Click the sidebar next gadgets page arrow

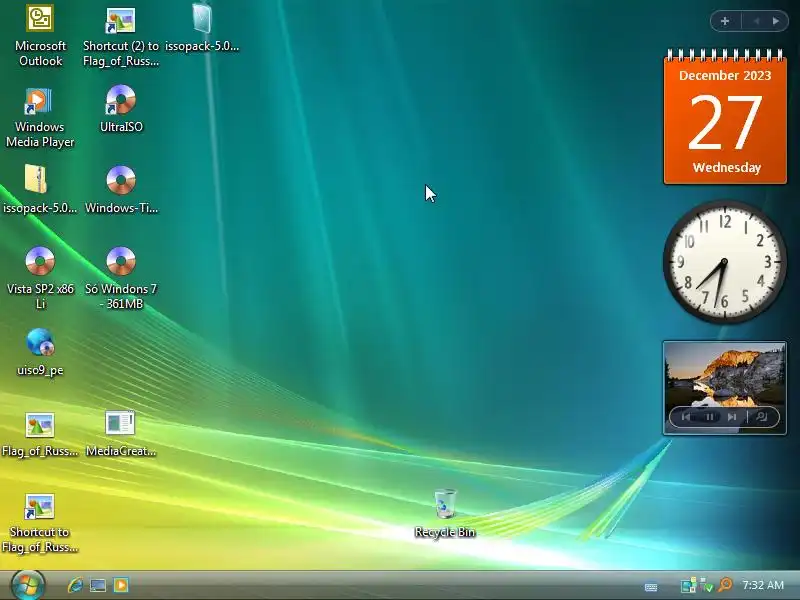tap(776, 21)
